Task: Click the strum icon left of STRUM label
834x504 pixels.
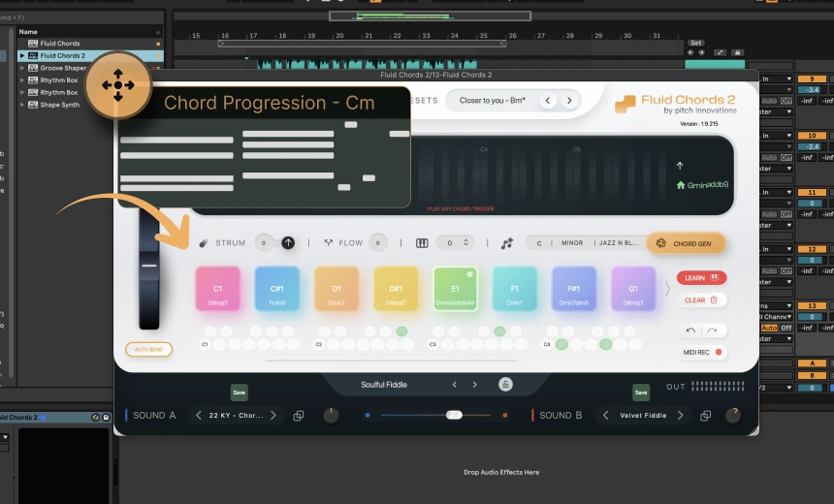Action: pos(204,243)
